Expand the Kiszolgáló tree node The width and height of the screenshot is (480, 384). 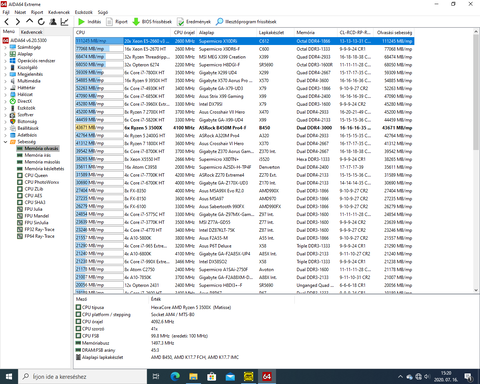(5, 68)
